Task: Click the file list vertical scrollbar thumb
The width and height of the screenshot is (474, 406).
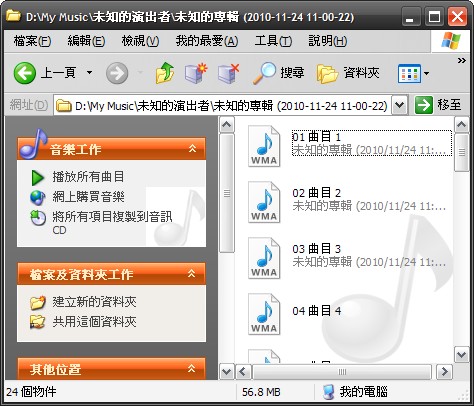Action: (x=462, y=153)
